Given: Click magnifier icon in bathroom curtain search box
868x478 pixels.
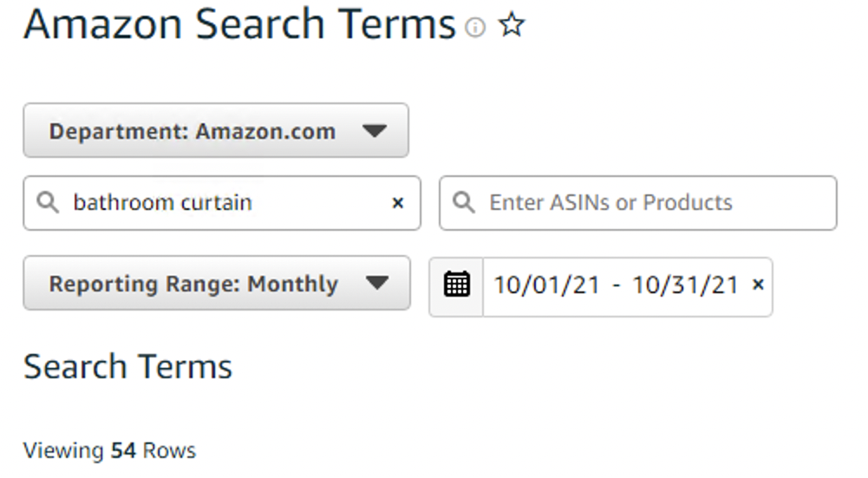Looking at the screenshot, I should point(48,203).
